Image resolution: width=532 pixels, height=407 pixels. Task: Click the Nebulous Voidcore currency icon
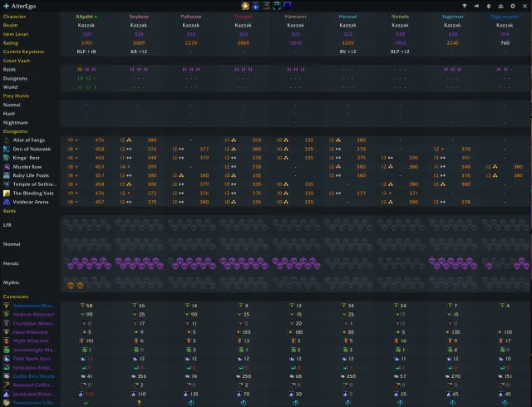point(7,367)
